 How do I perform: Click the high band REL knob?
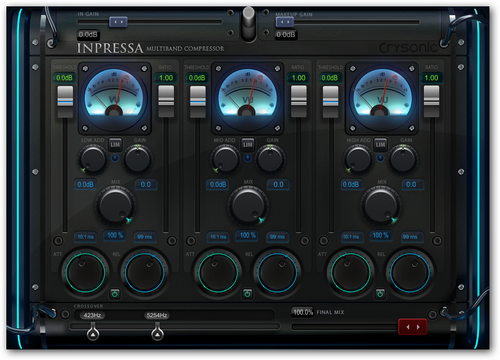[x=410, y=272]
